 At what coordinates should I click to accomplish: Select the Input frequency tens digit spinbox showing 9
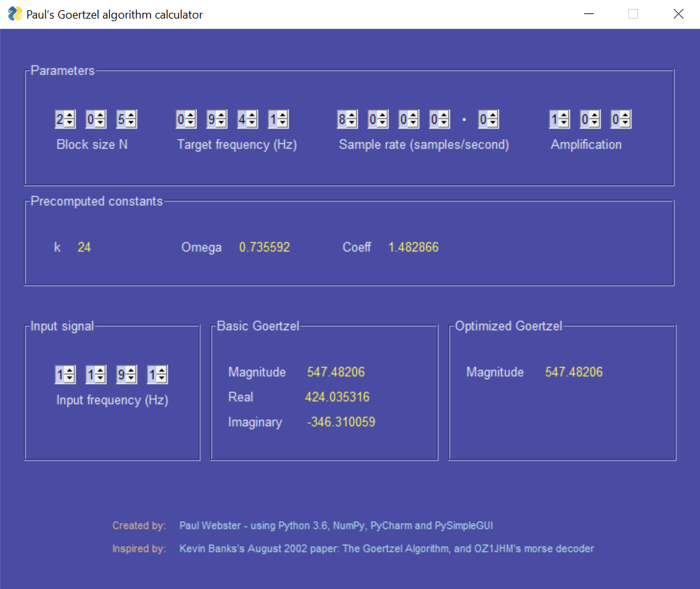(127, 375)
